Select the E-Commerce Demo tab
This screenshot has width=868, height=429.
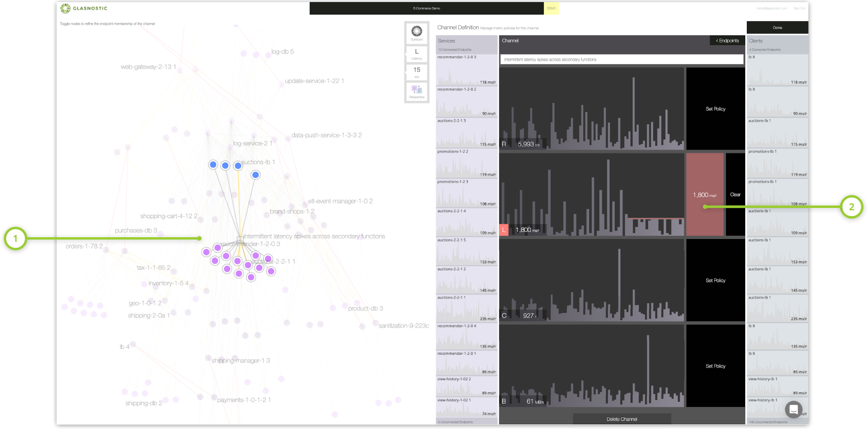click(426, 8)
